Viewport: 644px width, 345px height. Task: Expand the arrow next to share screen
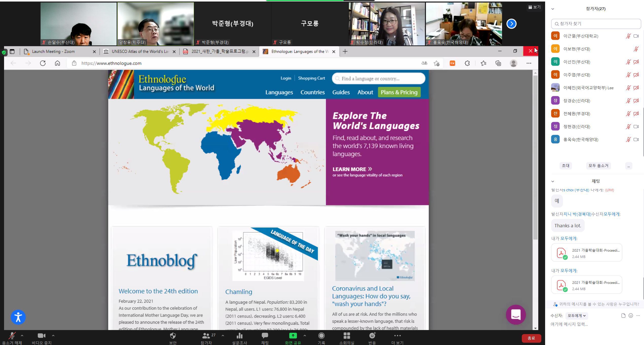[x=305, y=336]
